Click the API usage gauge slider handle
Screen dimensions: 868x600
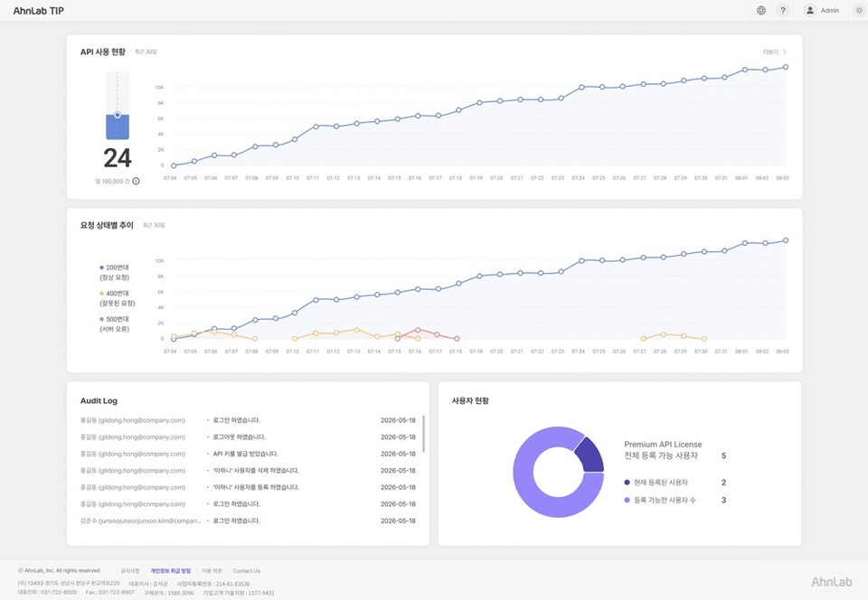(118, 115)
